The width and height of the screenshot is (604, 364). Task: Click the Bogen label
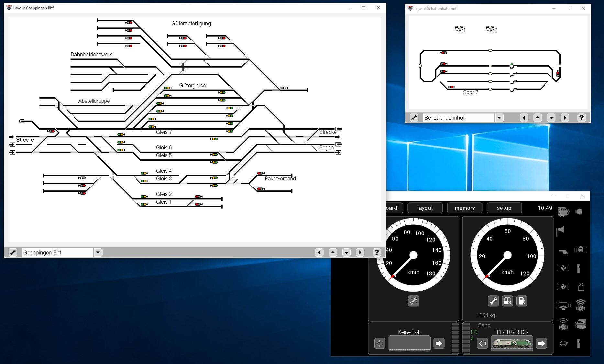click(x=326, y=148)
